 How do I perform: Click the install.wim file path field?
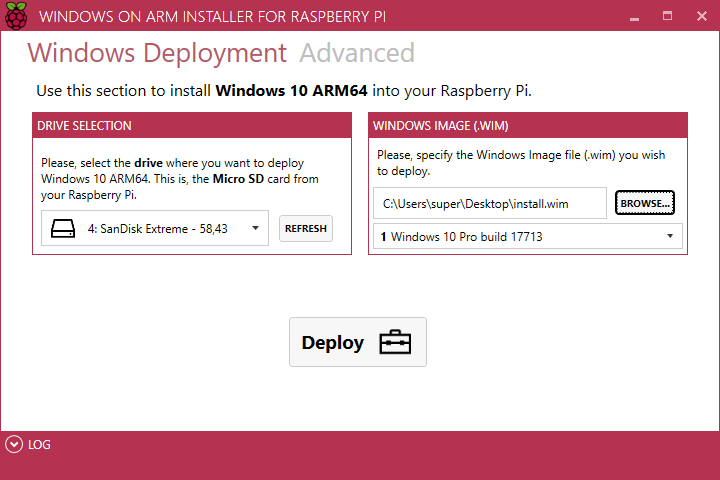click(x=489, y=204)
